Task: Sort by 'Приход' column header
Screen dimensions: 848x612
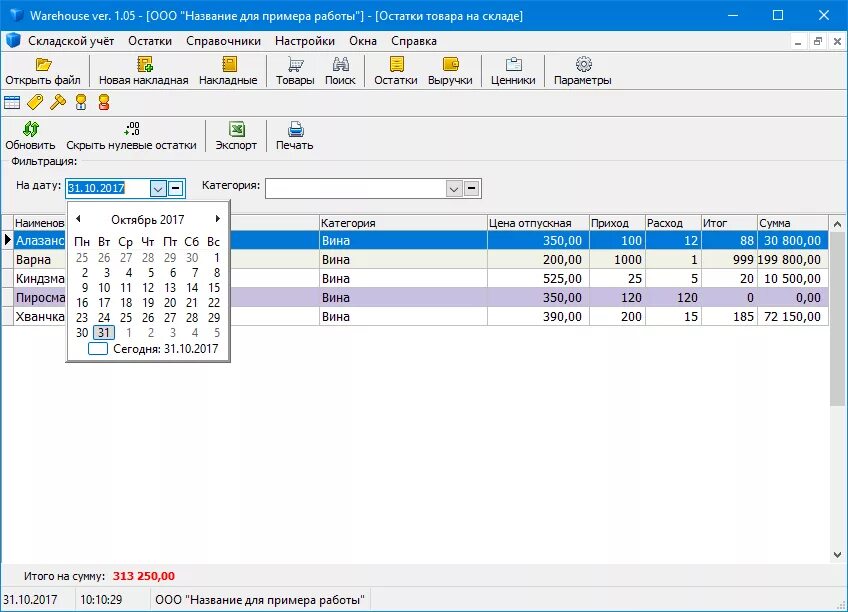Action: click(x=617, y=223)
